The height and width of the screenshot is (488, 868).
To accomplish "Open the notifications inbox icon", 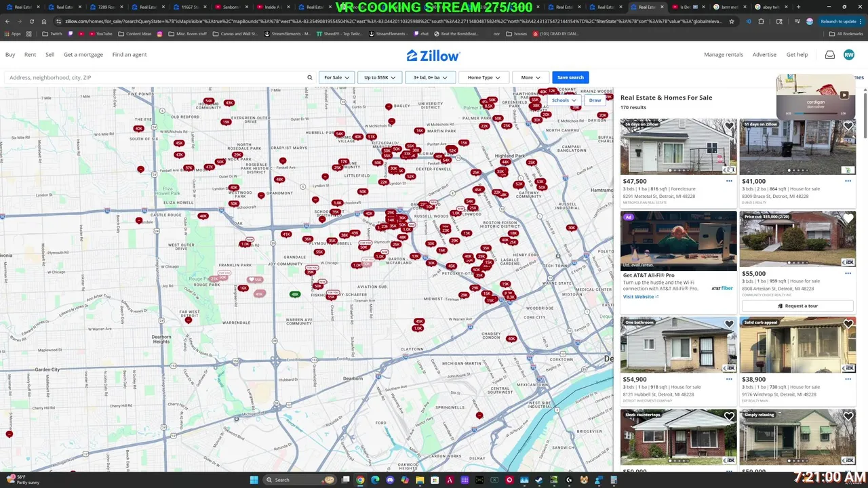I will tap(829, 55).
